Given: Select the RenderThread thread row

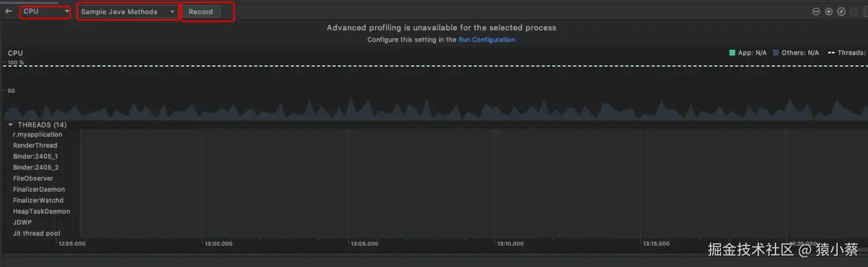Looking at the screenshot, I should click(35, 145).
